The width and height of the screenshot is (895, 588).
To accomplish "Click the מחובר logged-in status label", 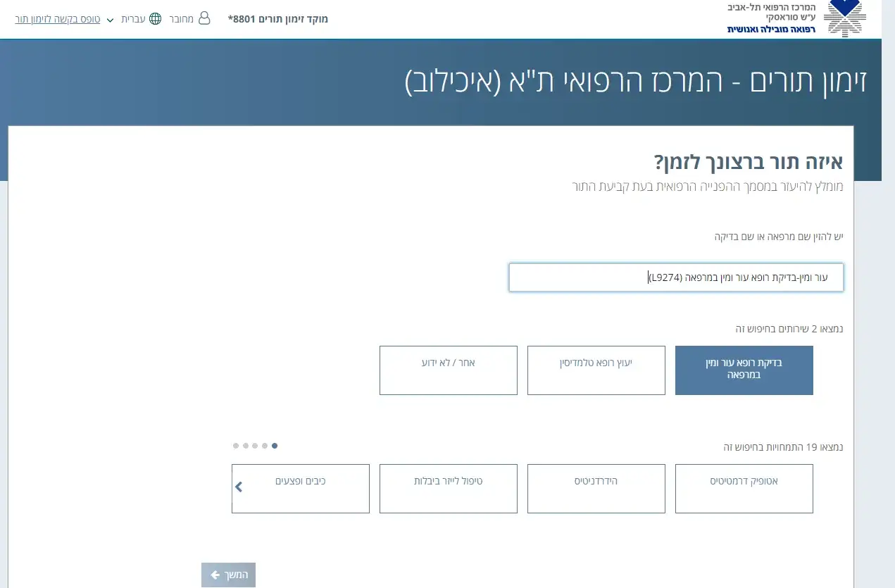I will [181, 19].
